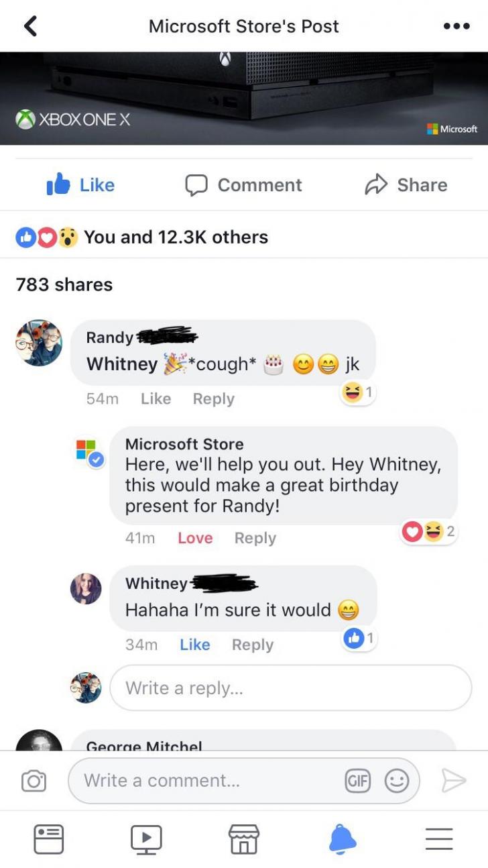This screenshot has height=868, width=488.
Task: Click the Write a reply input field
Action: point(290,688)
